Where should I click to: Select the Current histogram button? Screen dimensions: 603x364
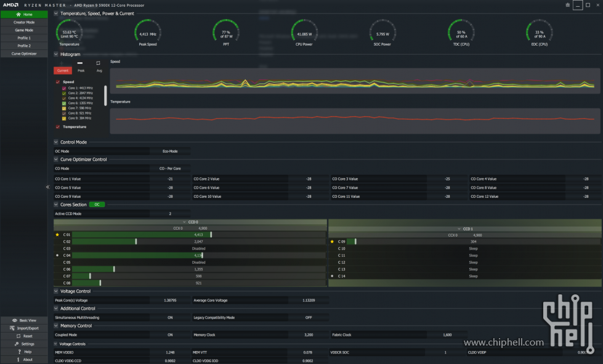[63, 71]
